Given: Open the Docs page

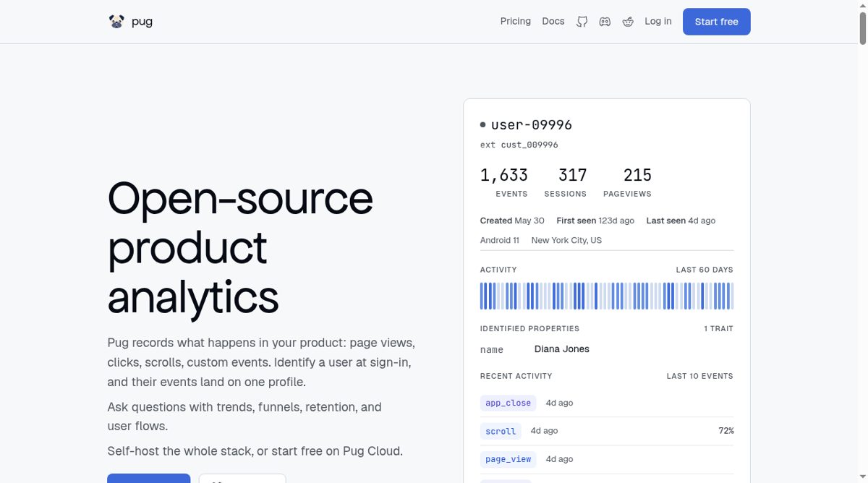Looking at the screenshot, I should pos(553,21).
